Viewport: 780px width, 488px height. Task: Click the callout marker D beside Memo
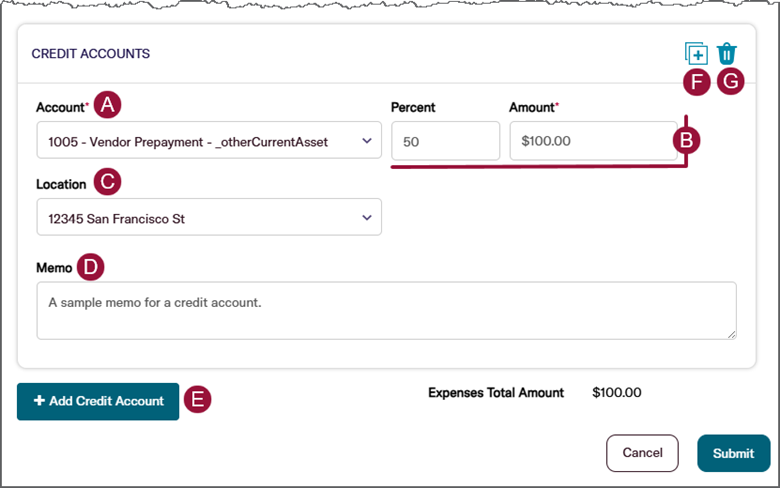[90, 266]
